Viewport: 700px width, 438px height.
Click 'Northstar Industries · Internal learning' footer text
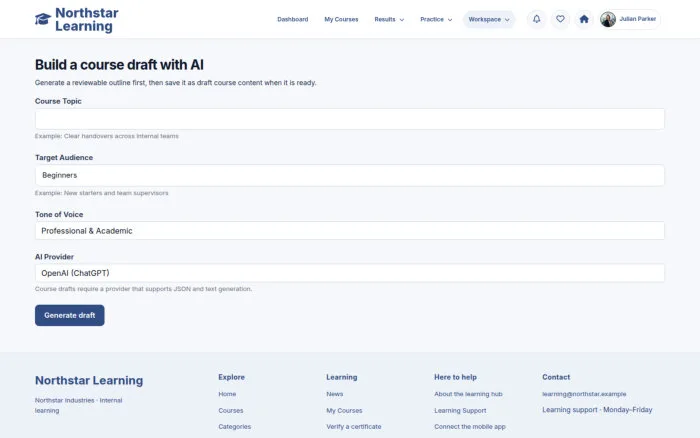coord(79,405)
